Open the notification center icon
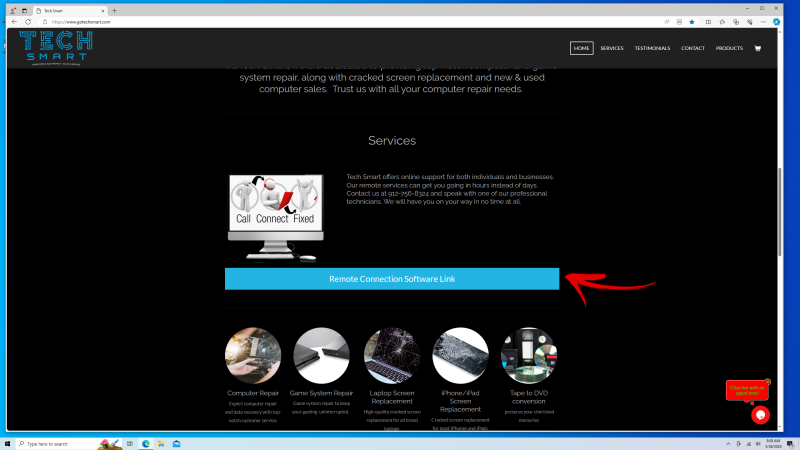This screenshot has height=450, width=800. tap(790, 444)
